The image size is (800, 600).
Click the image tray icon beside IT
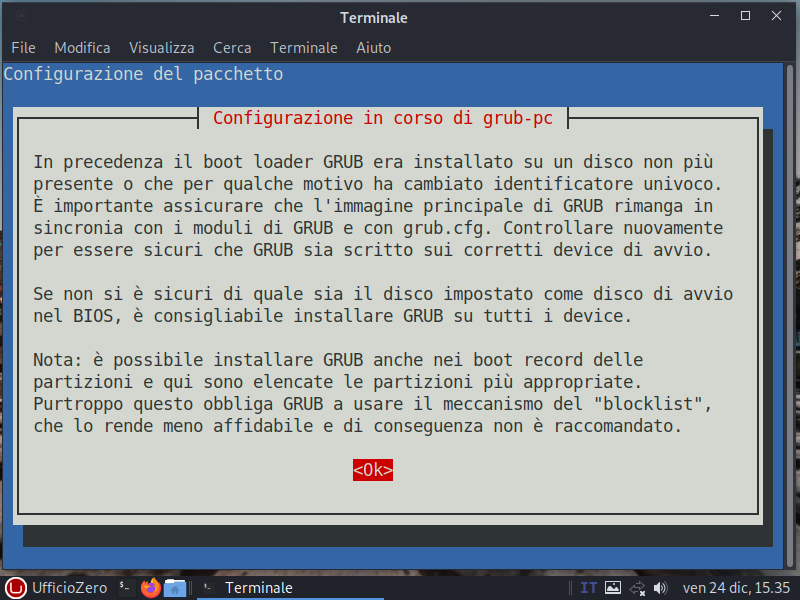[613, 588]
